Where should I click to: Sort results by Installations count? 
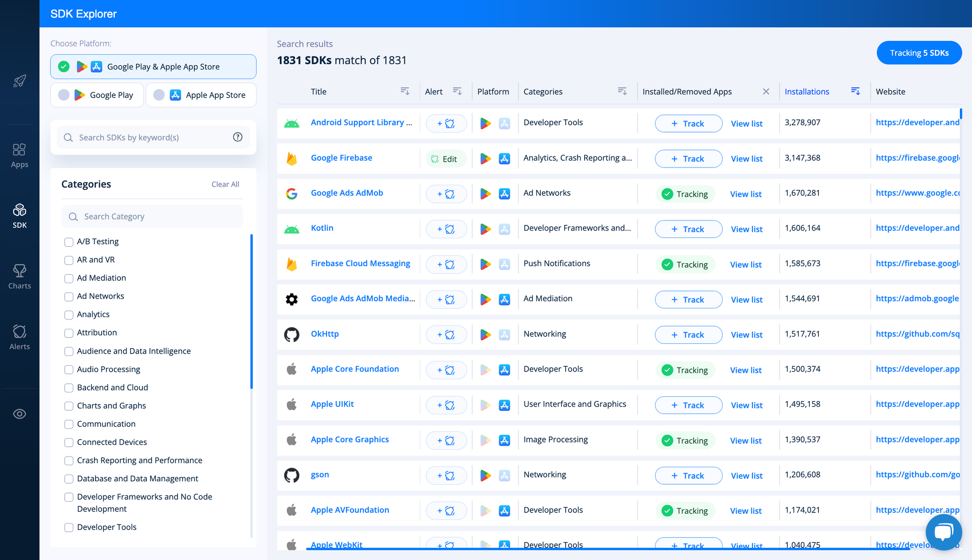point(855,91)
